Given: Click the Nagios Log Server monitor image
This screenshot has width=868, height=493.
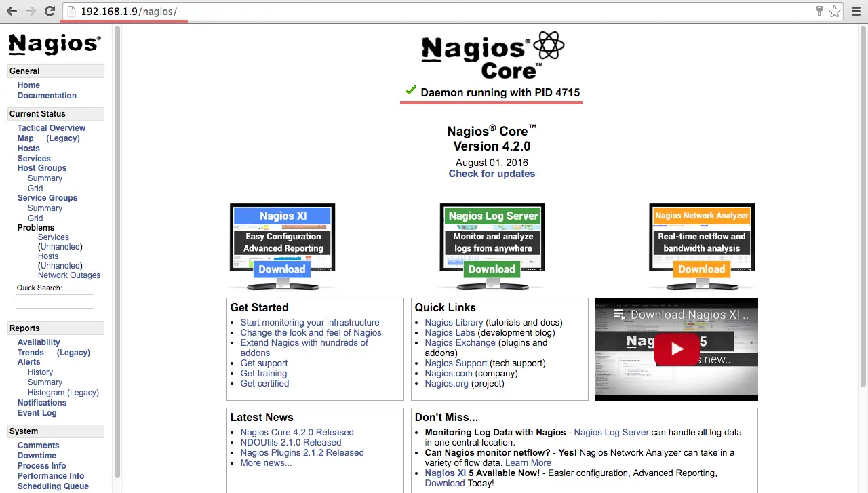Looking at the screenshot, I should 492,247.
